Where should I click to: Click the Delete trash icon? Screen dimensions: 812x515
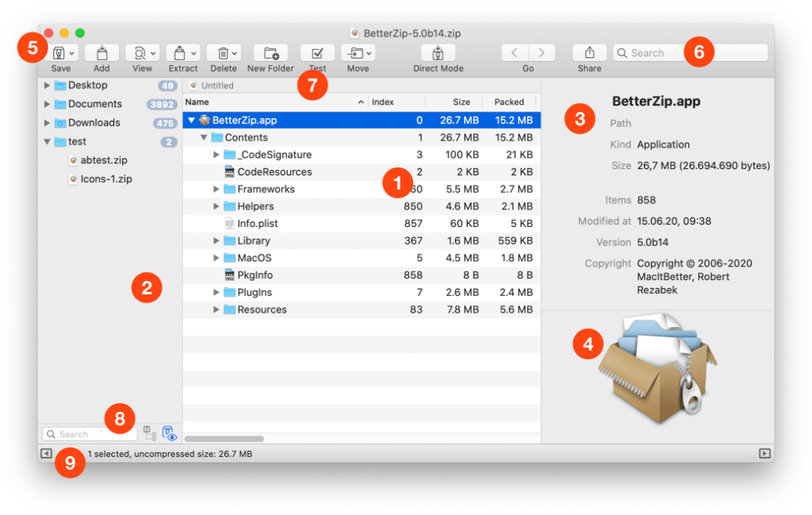coord(223,51)
